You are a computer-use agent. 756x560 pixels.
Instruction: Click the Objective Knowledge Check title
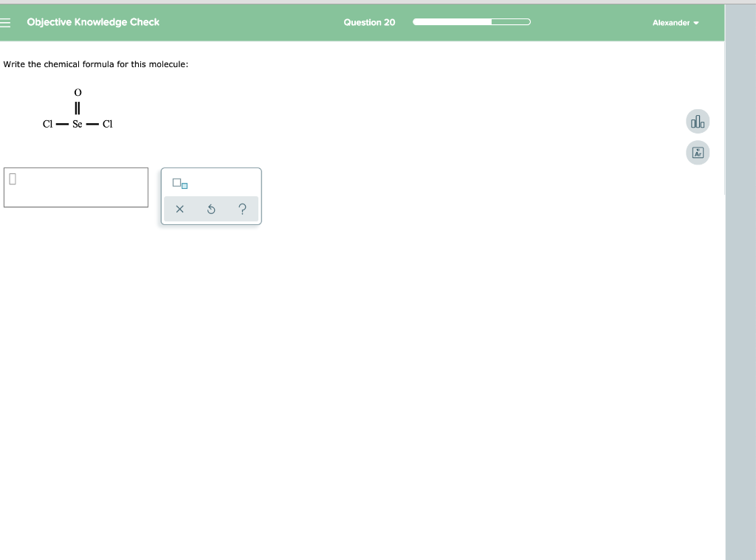(x=93, y=22)
